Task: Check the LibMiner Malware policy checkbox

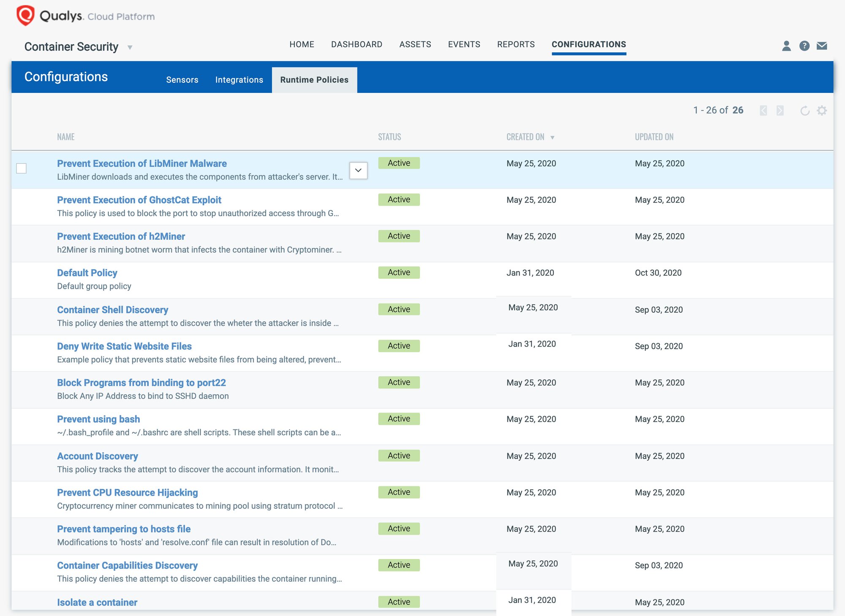Action: pyautogui.click(x=22, y=168)
